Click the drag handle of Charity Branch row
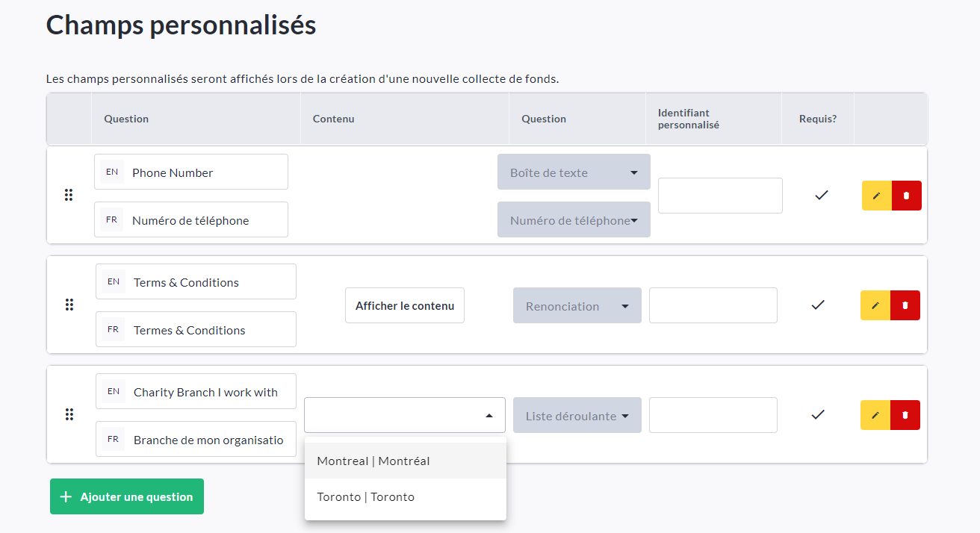 [69, 414]
